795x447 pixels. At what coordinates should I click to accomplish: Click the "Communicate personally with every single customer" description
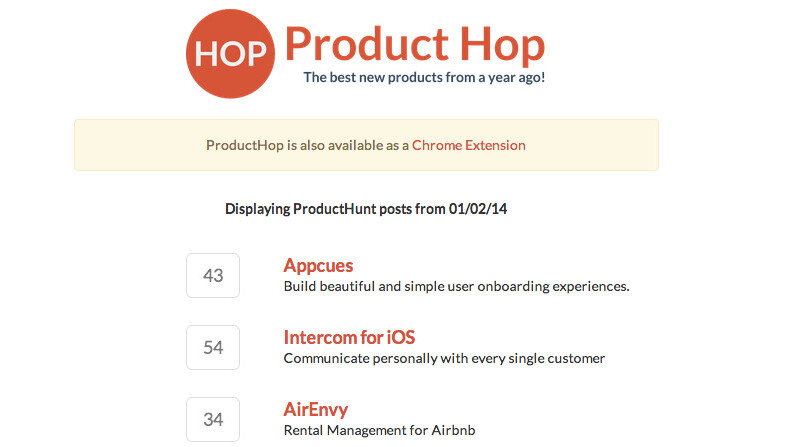point(444,358)
